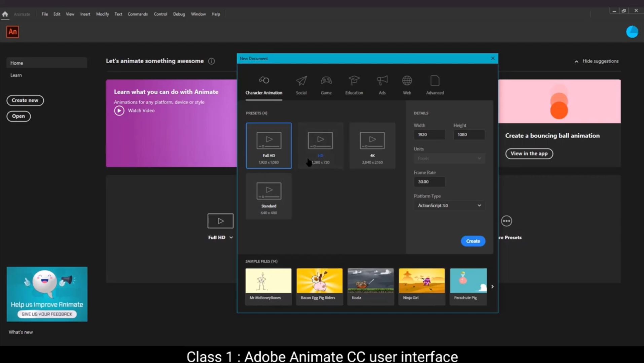The width and height of the screenshot is (644, 363).
Task: Select the Character Animation category icon
Action: tap(264, 80)
